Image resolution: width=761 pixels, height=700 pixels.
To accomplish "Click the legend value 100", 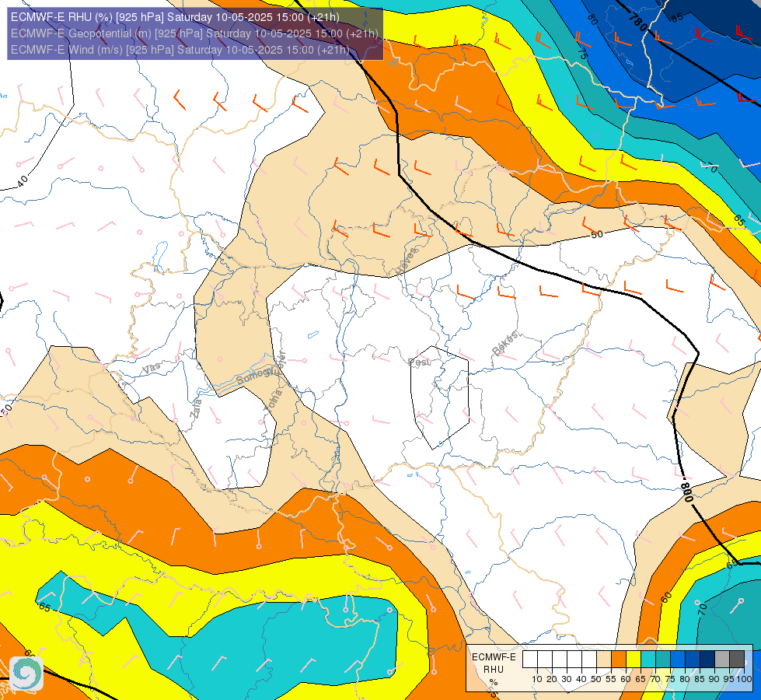I will click(x=745, y=680).
